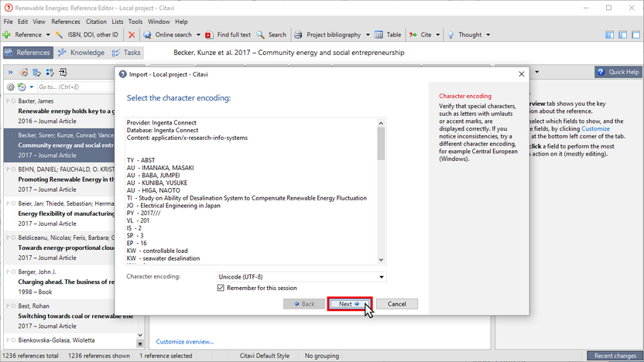Click No grouping in status bar

coord(322,356)
